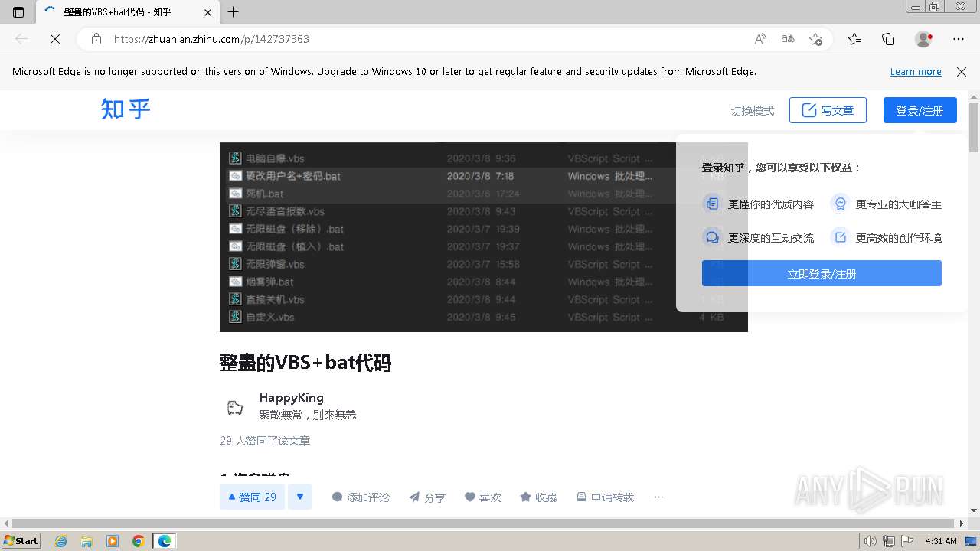Viewport: 980px width, 551px height.
Task: View site information lock icon
Action: [96, 39]
